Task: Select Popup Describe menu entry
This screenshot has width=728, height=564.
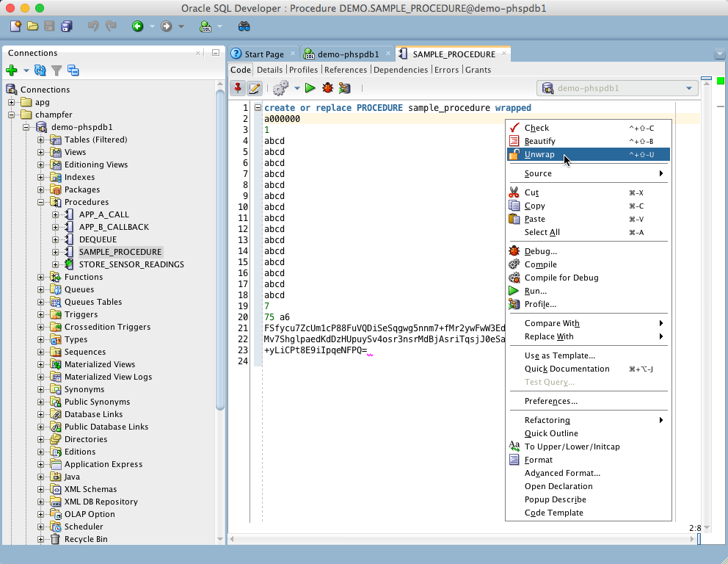Action: (589, 499)
